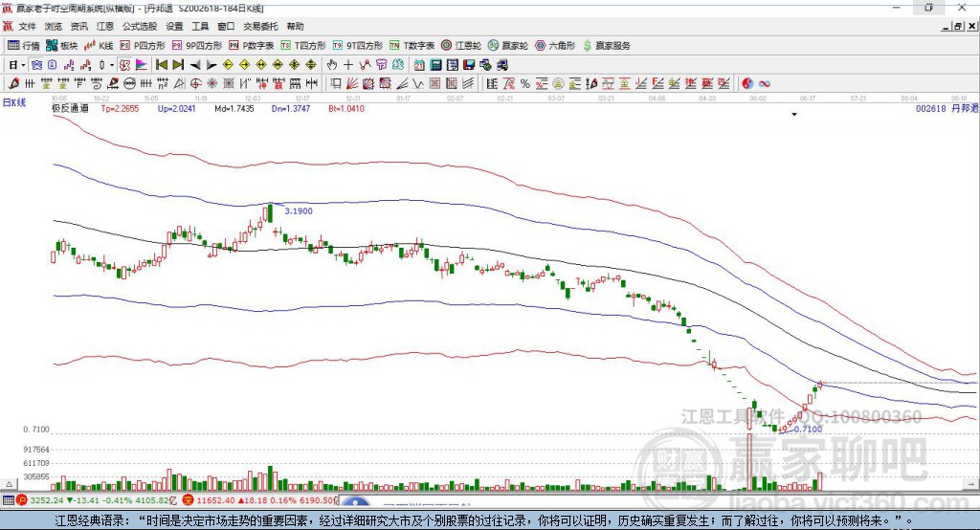Click the percent sign tool icon

(x=525, y=84)
